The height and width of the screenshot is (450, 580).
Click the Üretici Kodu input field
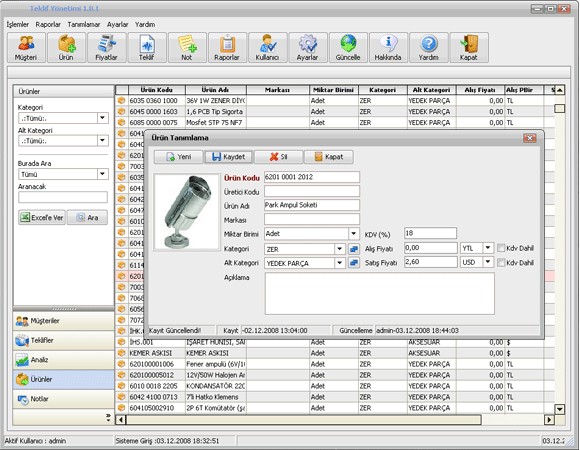[312, 191]
